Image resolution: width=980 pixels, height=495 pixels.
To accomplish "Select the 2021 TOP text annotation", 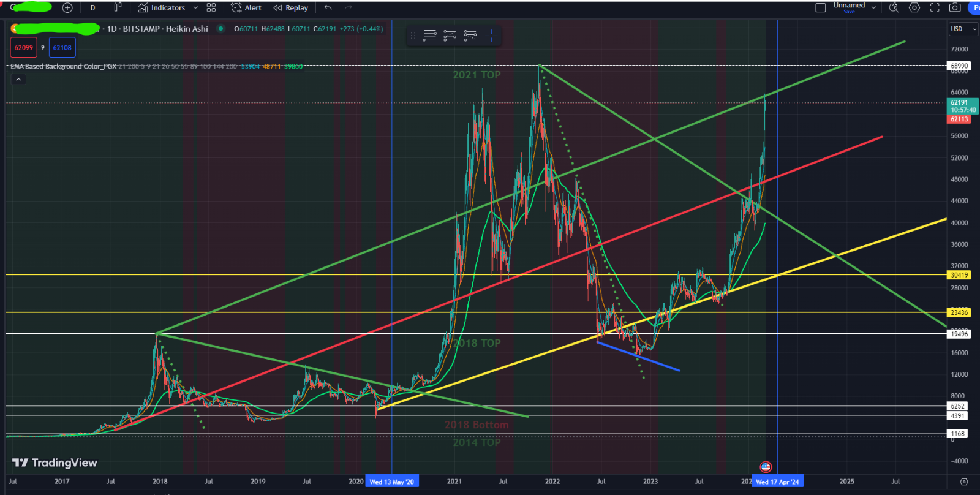I will [x=477, y=75].
